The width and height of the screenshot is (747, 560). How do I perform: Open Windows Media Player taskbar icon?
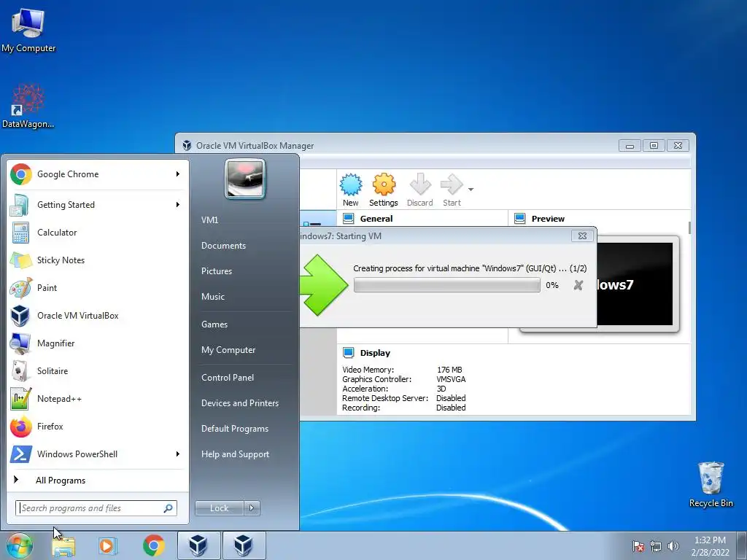coord(108,545)
